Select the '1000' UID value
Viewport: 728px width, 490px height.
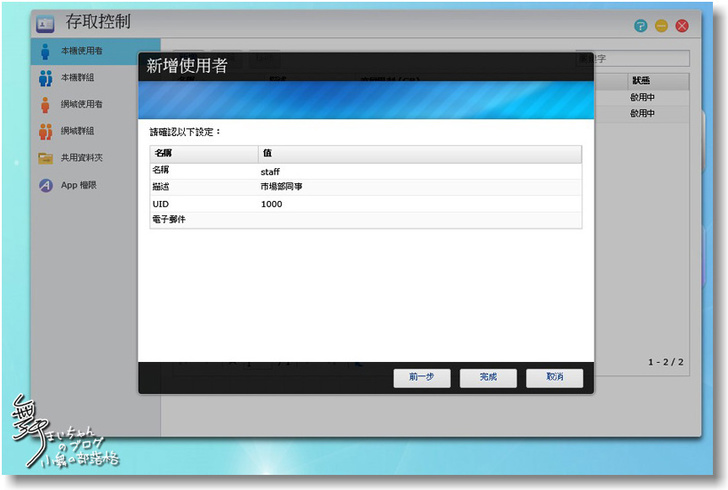[272, 204]
